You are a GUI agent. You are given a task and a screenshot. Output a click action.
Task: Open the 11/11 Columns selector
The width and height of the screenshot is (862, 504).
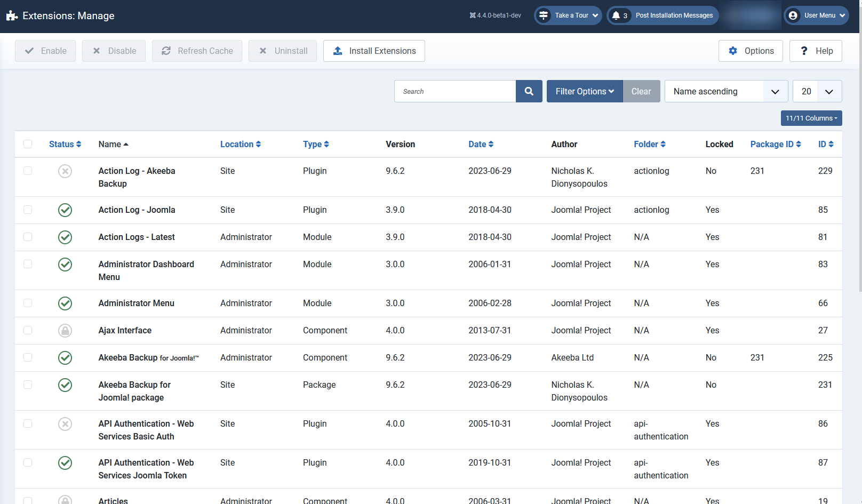click(x=811, y=118)
